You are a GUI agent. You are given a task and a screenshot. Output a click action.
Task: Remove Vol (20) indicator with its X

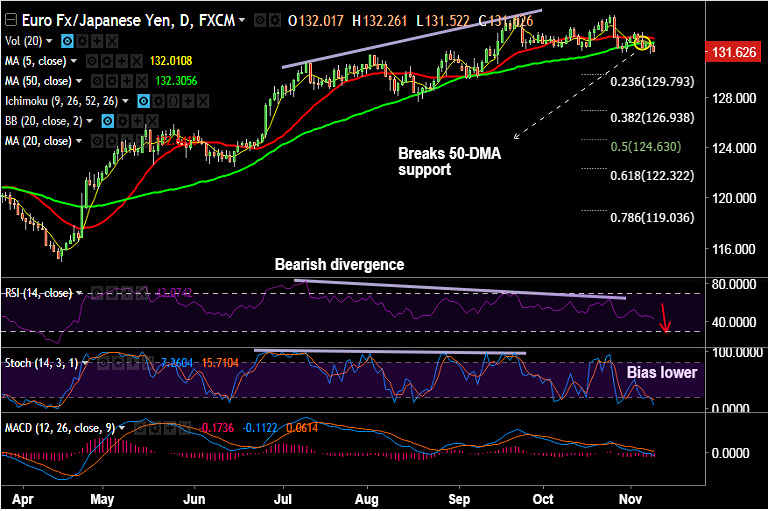tap(112, 41)
